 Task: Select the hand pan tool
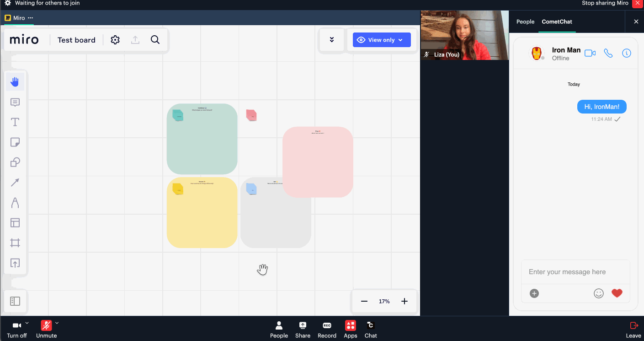[x=15, y=82]
